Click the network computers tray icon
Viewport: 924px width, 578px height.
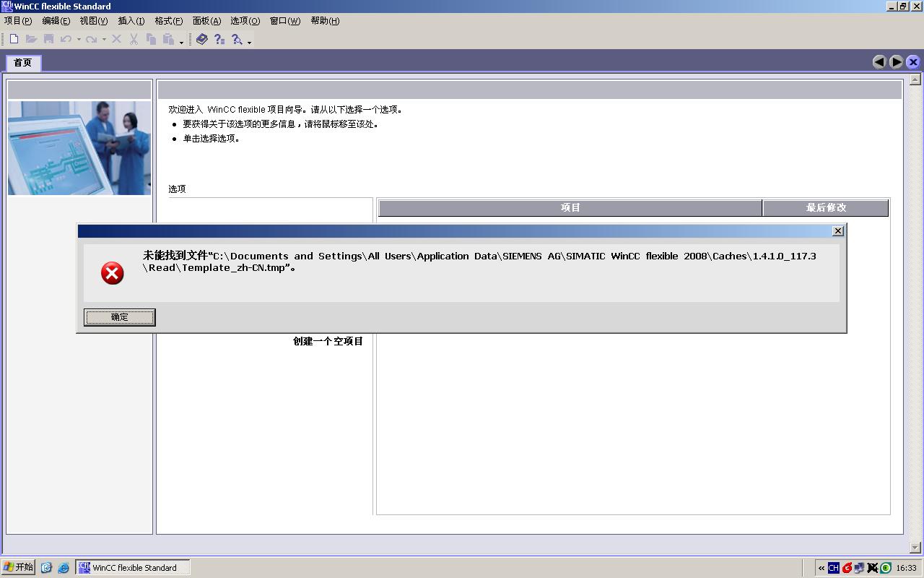[x=860, y=568]
